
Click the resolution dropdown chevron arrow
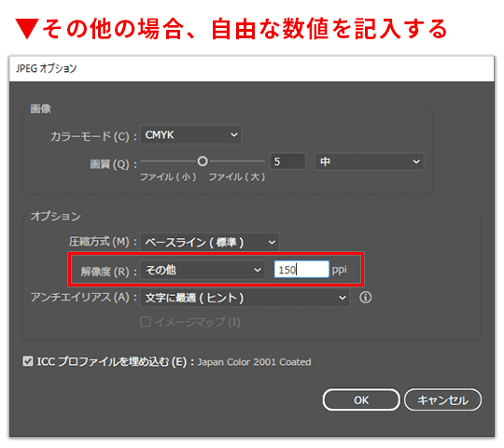tap(258, 270)
